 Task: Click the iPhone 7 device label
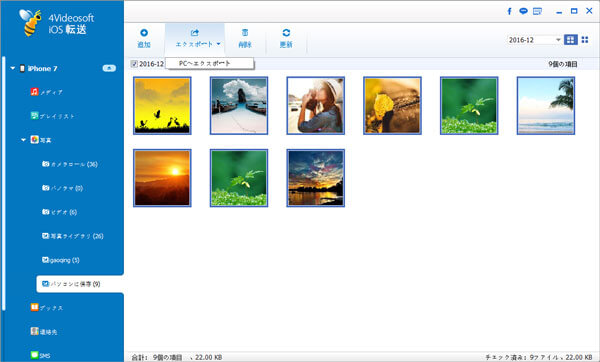tap(42, 68)
